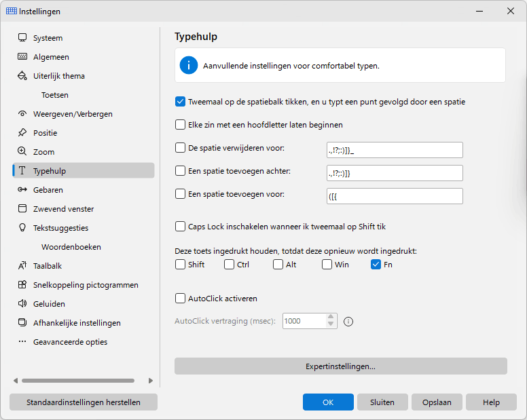This screenshot has height=420, width=527.
Task: Click the AutoClick vertraging value field
Action: pyautogui.click(x=304, y=321)
